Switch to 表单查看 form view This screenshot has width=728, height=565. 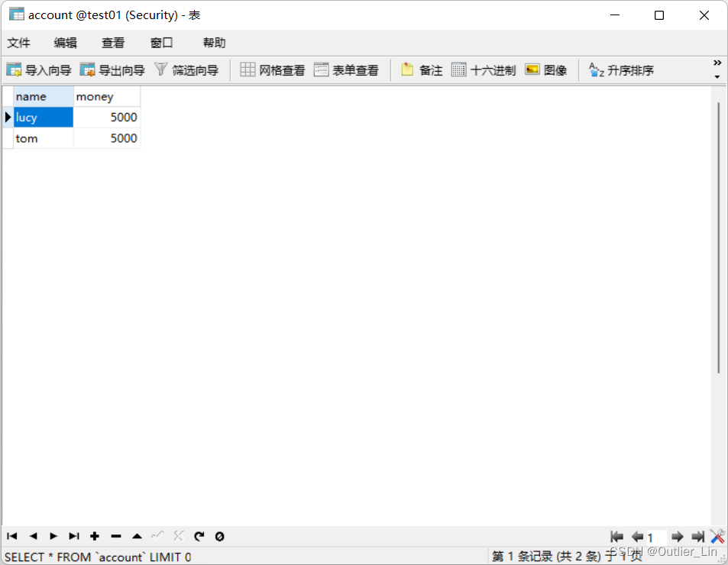tap(346, 70)
